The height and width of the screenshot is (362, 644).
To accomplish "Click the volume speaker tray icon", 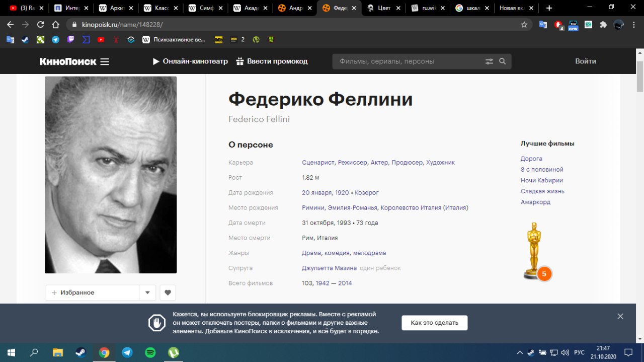I will click(565, 352).
